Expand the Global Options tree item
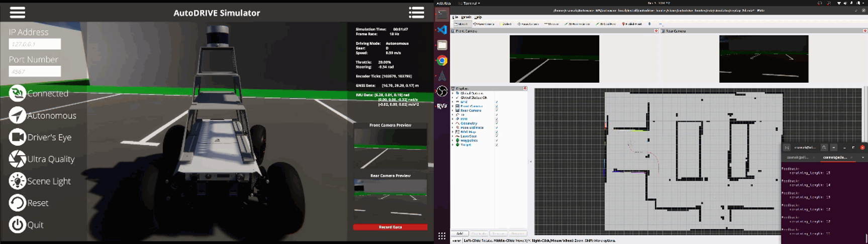The image size is (868, 244). tap(453, 93)
